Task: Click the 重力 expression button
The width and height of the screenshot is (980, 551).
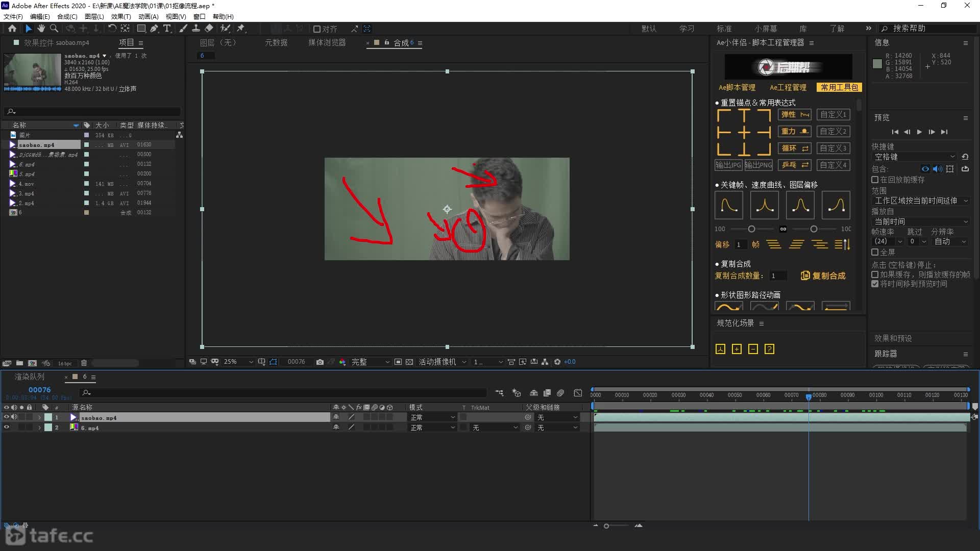Action: (794, 132)
